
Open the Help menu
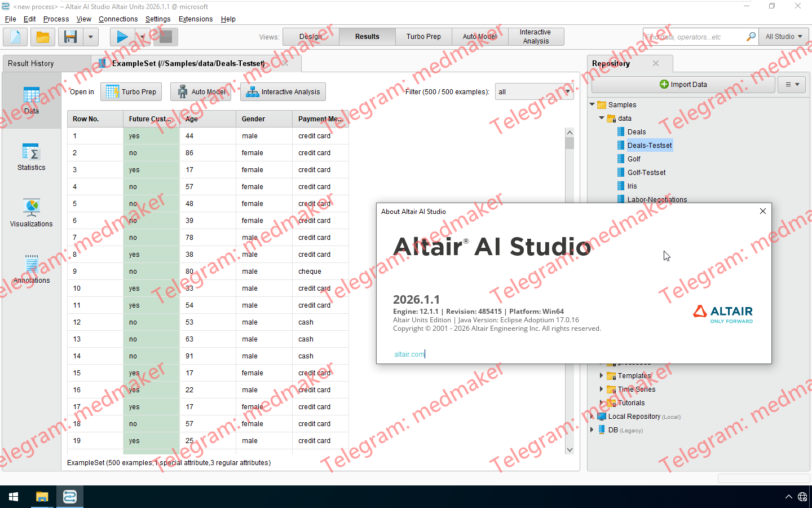coord(228,19)
